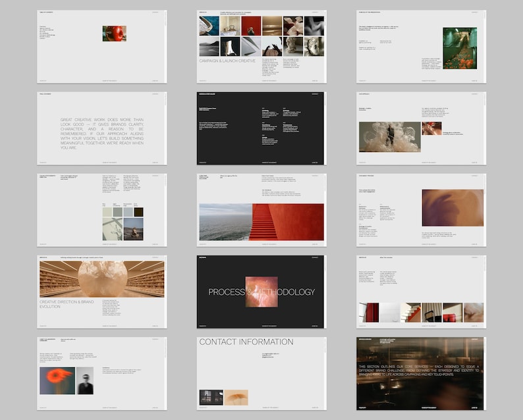Select the smoke sculpture image on approach slide

389,137
